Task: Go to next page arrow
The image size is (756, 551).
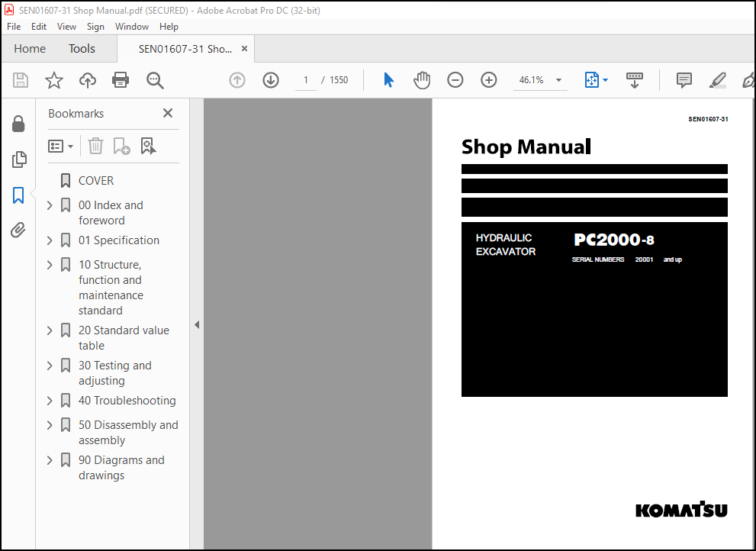Action: [271, 80]
